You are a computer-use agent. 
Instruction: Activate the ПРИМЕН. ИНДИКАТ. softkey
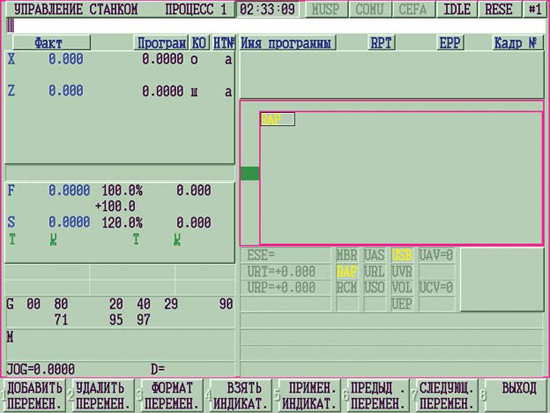point(309,395)
